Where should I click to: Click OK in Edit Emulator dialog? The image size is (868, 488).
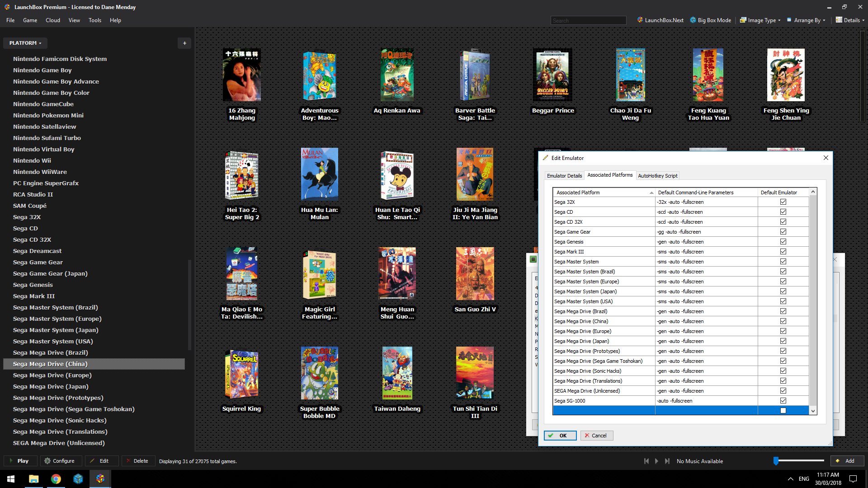tap(560, 436)
